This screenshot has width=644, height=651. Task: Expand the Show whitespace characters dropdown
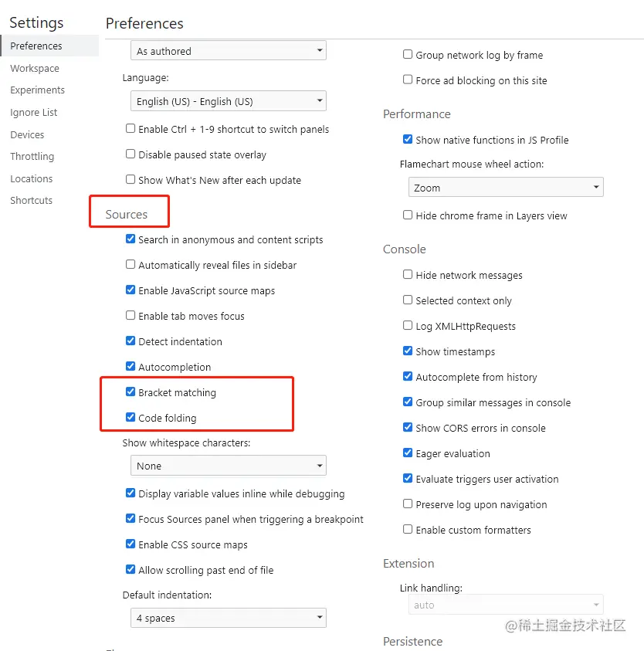[228, 466]
